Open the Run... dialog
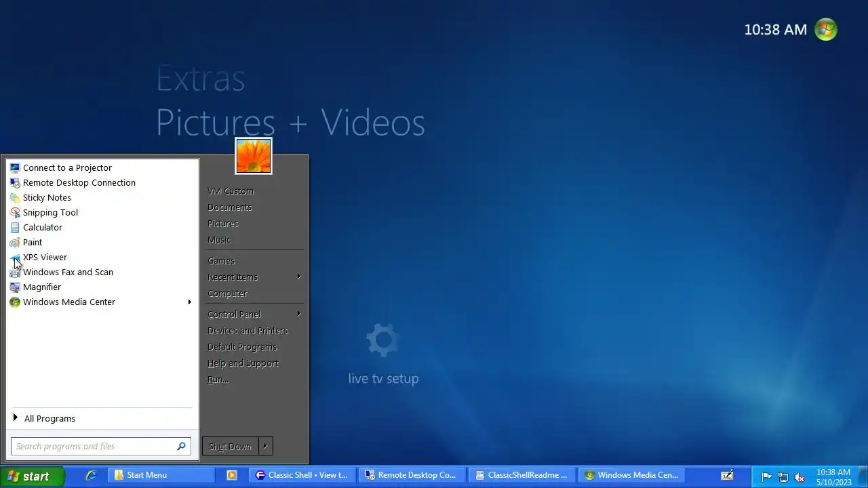The width and height of the screenshot is (868, 488). point(218,380)
